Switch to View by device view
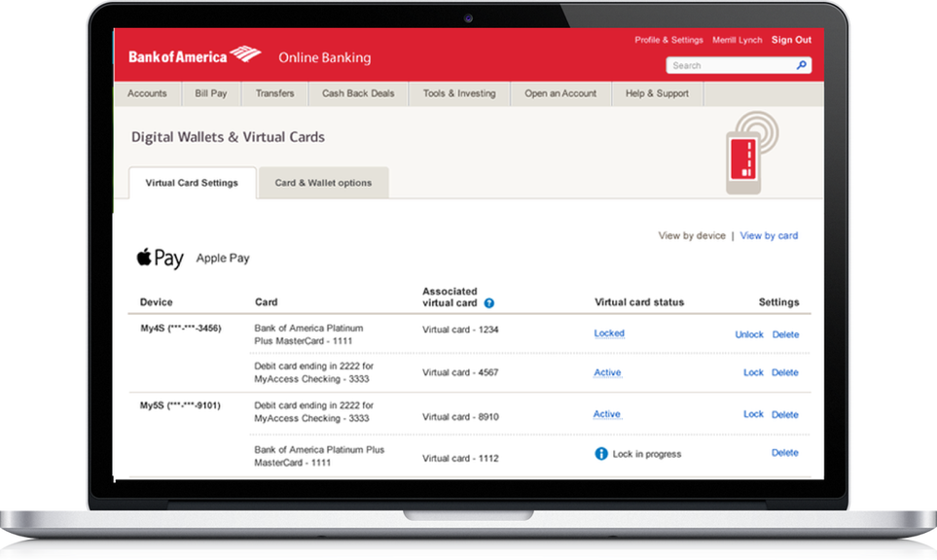The image size is (937, 560). [x=692, y=235]
